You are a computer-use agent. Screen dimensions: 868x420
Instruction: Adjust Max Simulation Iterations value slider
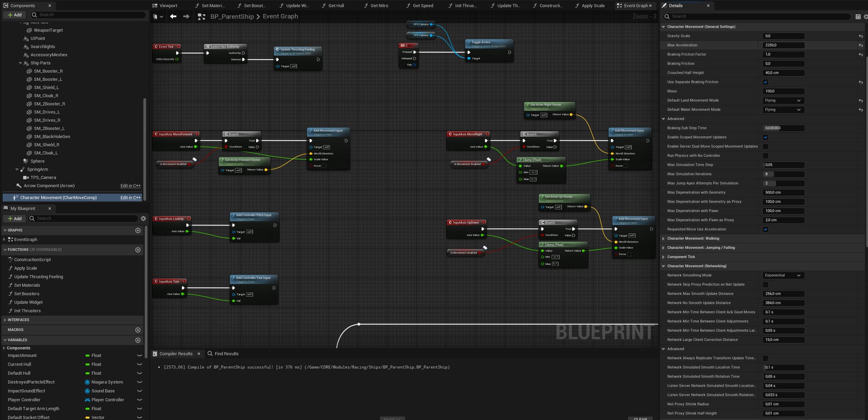pyautogui.click(x=783, y=174)
